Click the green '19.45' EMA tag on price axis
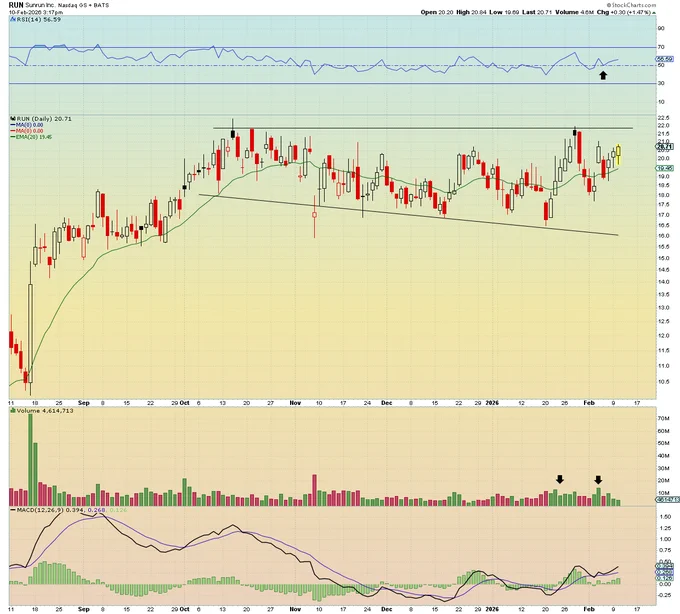Viewport: 680px width, 614px height. [665, 168]
